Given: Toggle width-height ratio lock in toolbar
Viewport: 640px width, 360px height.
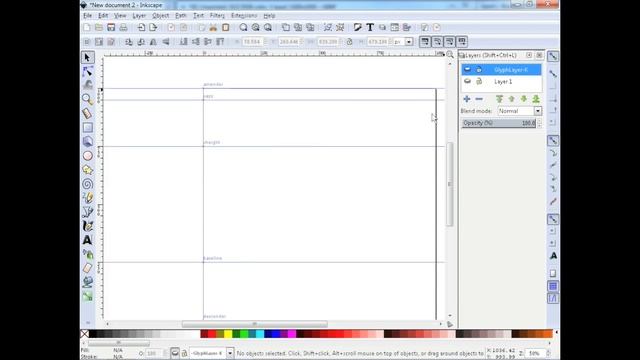Looking at the screenshot, I should (x=349, y=42).
